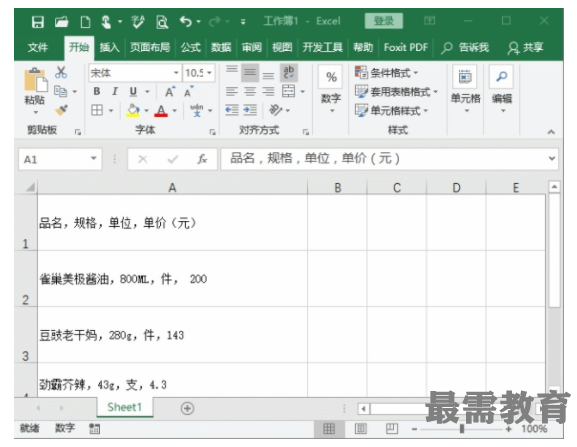Click the Borders grid icon

[x=97, y=110]
